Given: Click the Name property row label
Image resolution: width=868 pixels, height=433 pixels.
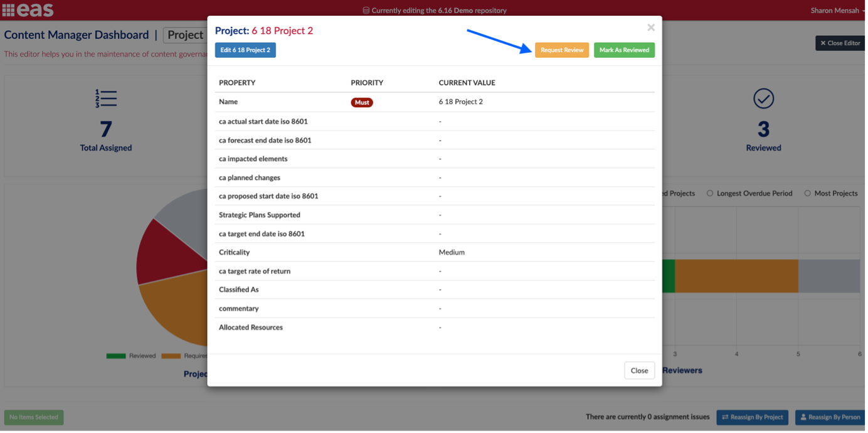Looking at the screenshot, I should tap(228, 102).
